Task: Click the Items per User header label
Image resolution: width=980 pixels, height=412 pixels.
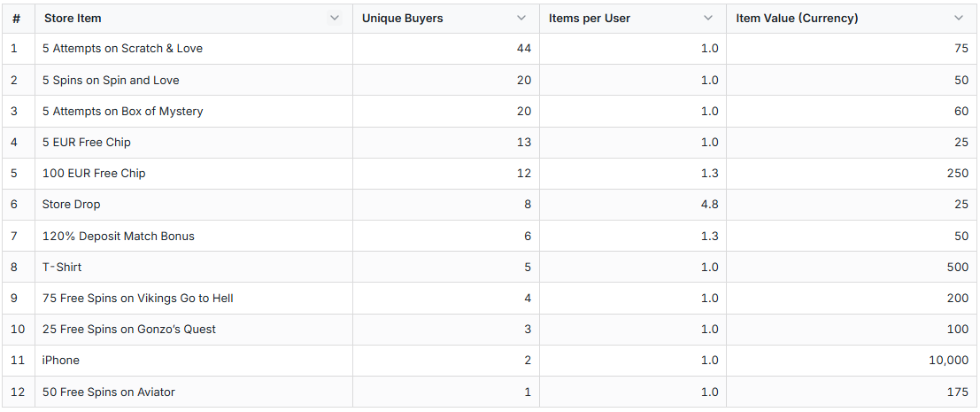Action: (590, 19)
